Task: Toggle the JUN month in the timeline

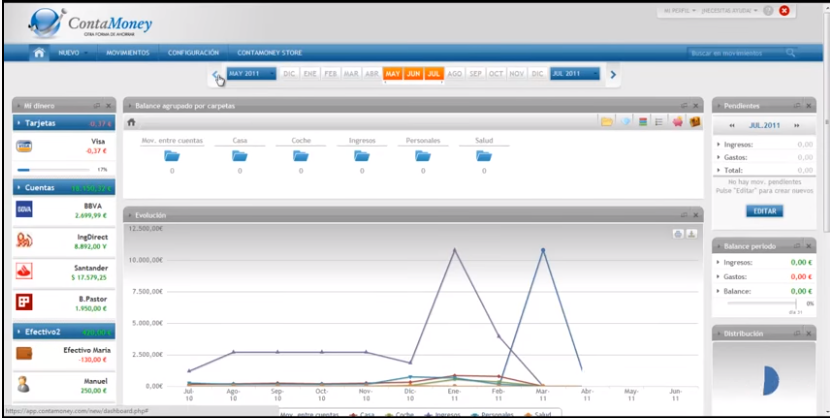Action: pyautogui.click(x=414, y=74)
